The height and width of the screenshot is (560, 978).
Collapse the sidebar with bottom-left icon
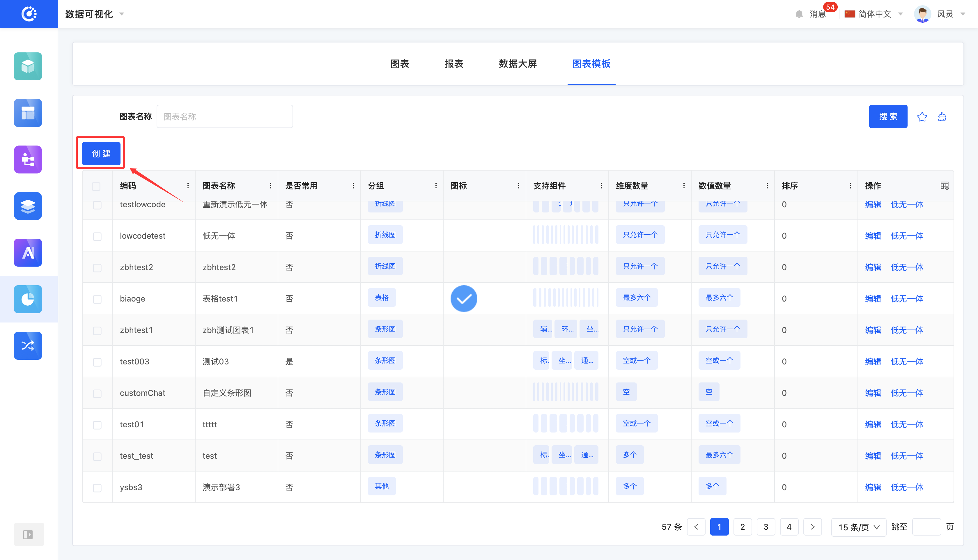tap(28, 534)
